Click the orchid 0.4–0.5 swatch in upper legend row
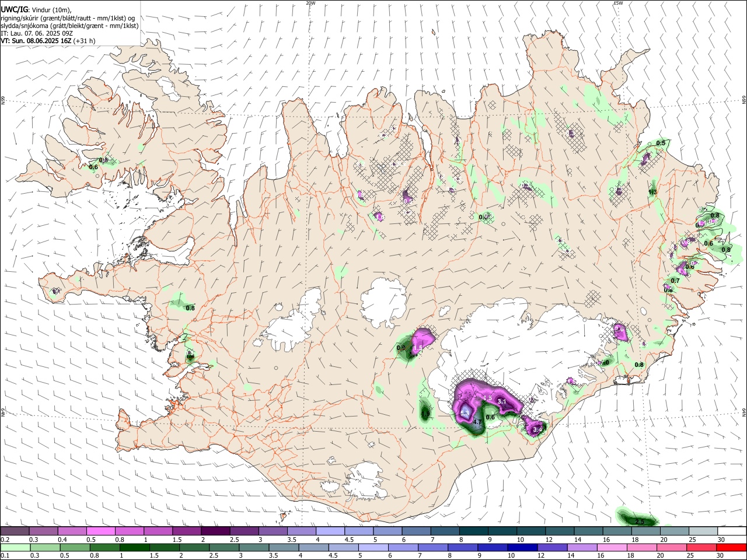 [x=72, y=531]
